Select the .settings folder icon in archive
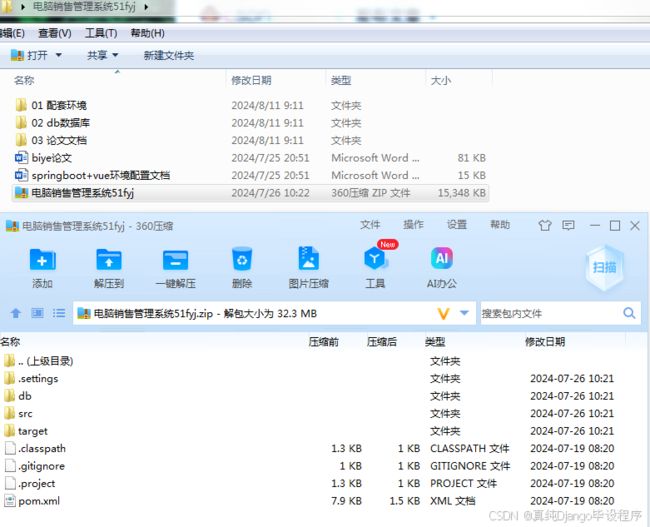650x527 pixels. click(x=10, y=378)
